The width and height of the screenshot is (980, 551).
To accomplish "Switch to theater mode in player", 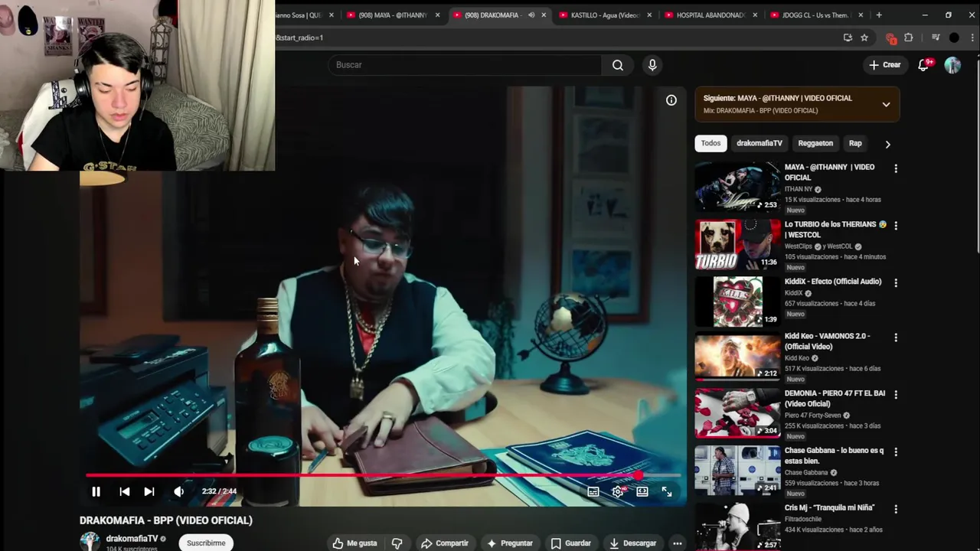I will [642, 491].
